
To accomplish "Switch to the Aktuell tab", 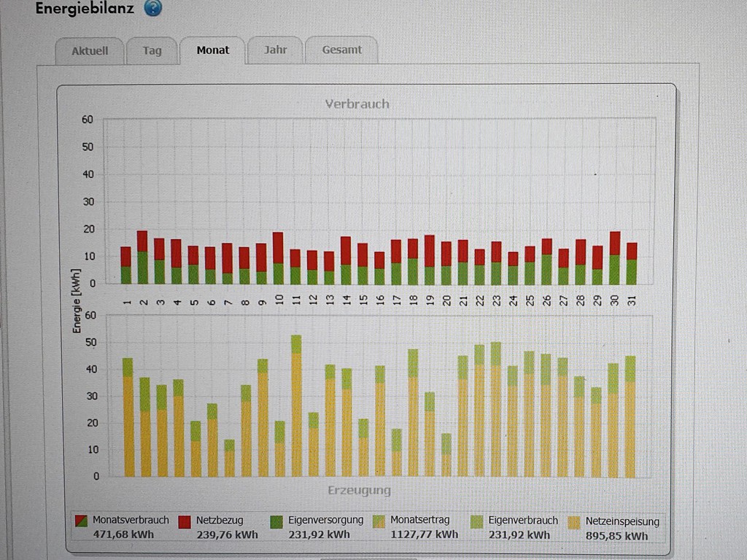I will pos(90,51).
